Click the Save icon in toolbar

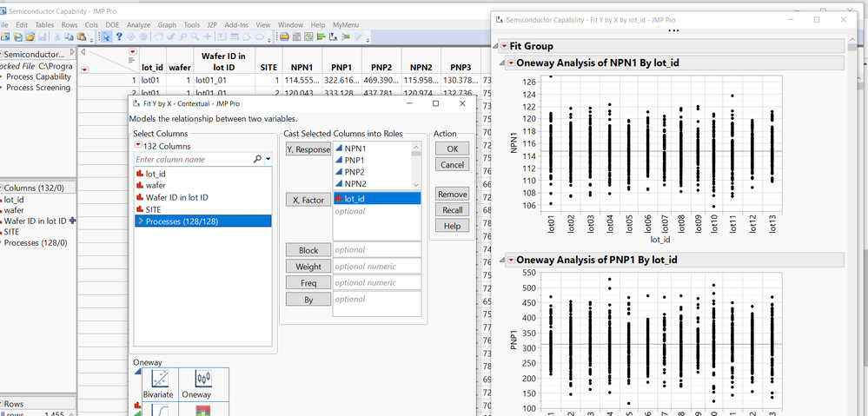click(43, 37)
